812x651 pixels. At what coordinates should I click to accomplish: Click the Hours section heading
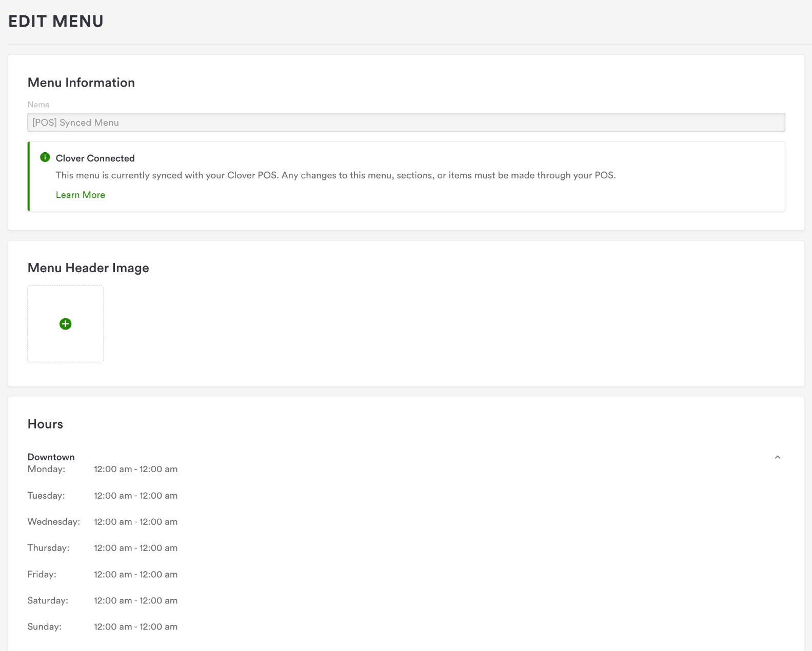[45, 424]
